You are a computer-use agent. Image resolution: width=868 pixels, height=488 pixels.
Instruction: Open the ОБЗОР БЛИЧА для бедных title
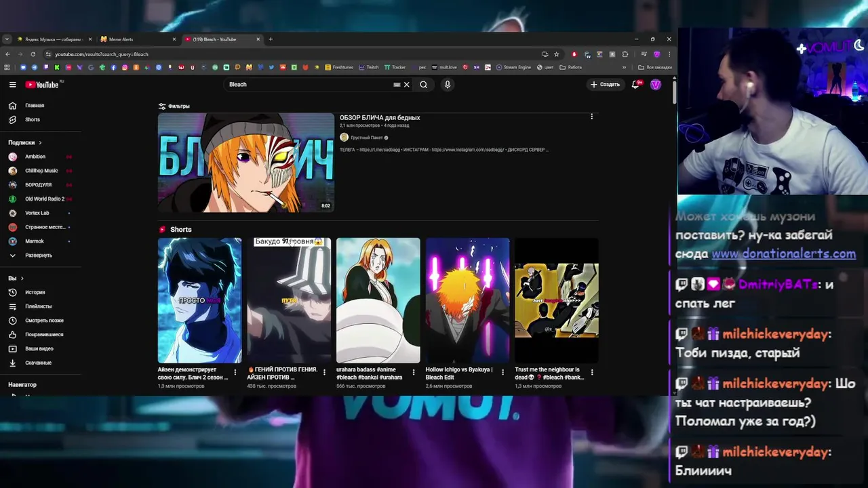[380, 118]
